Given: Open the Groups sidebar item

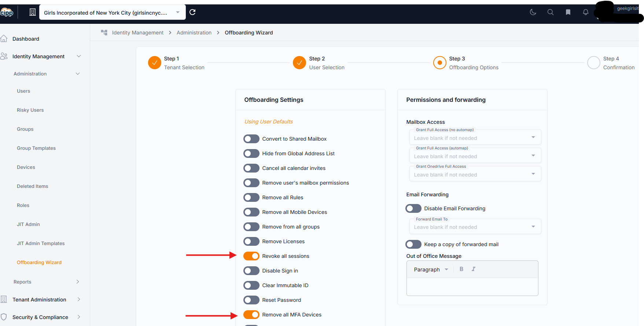Looking at the screenshot, I should [25, 129].
